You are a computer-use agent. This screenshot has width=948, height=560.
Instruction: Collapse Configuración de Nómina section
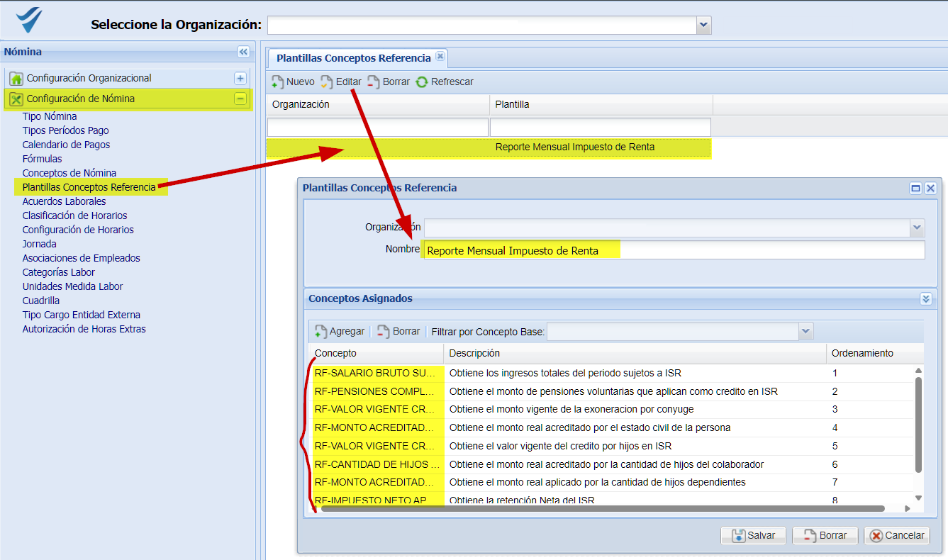240,99
